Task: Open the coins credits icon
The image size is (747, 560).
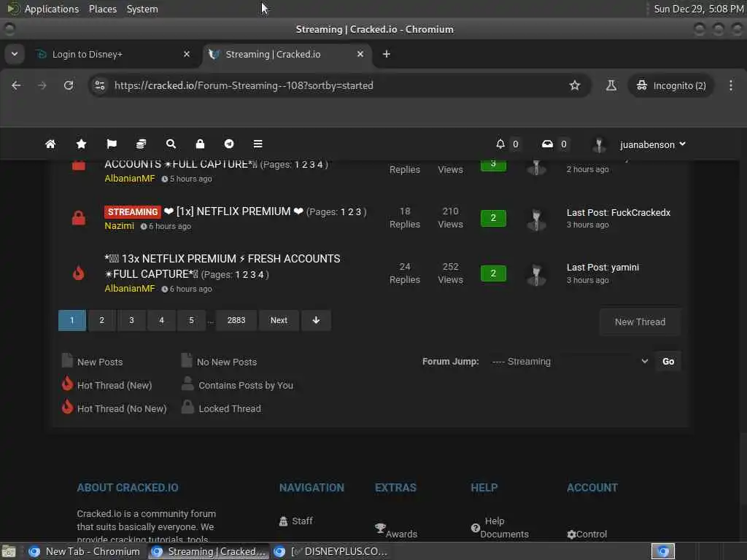Action: click(141, 144)
